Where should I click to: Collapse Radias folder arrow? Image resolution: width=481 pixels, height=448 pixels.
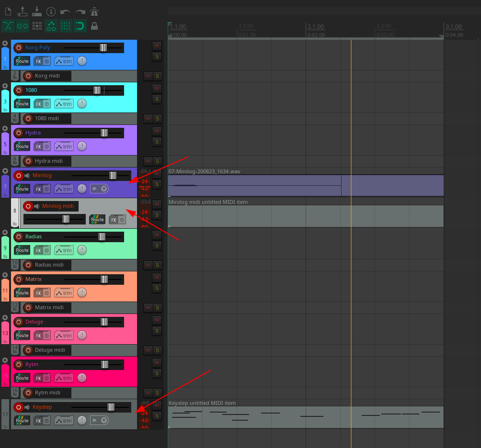5,232
